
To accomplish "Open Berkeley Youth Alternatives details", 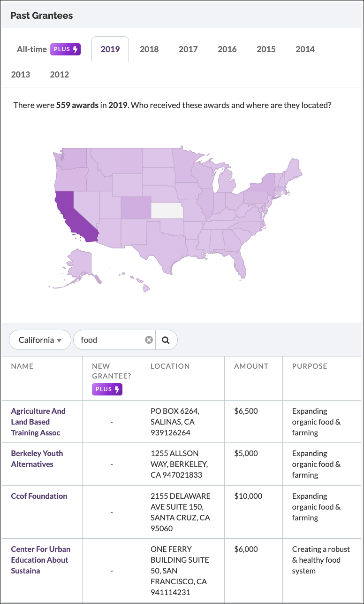I will coord(37,458).
